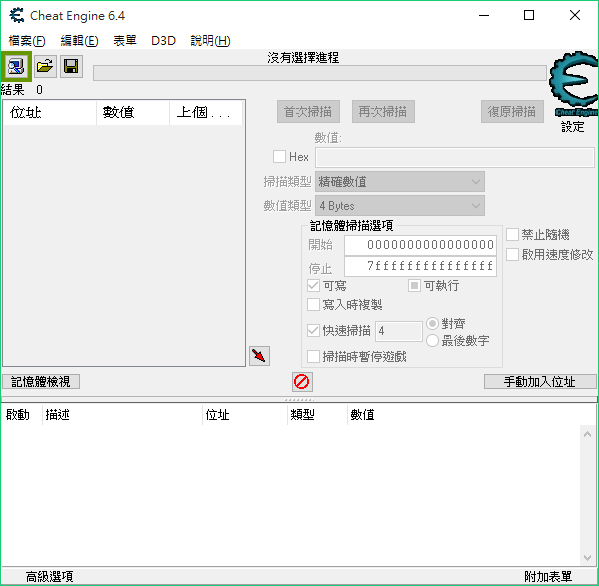Toggle 寫入時複製 checkbox

pyautogui.click(x=313, y=305)
